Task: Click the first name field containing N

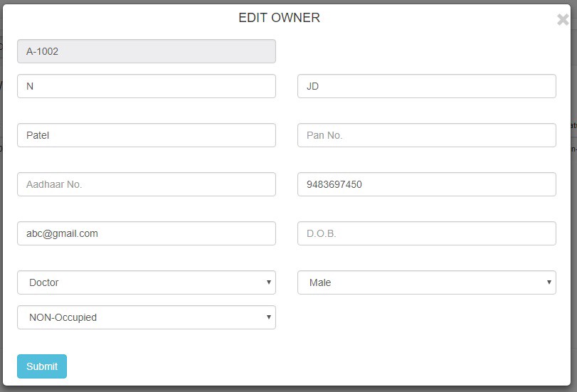Action: [146, 86]
